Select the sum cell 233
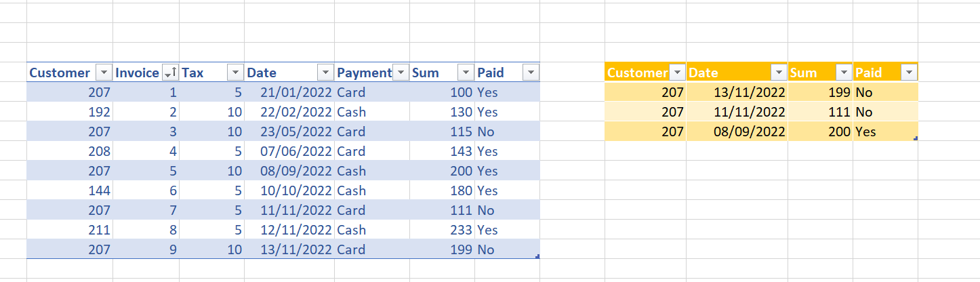 pos(443,230)
